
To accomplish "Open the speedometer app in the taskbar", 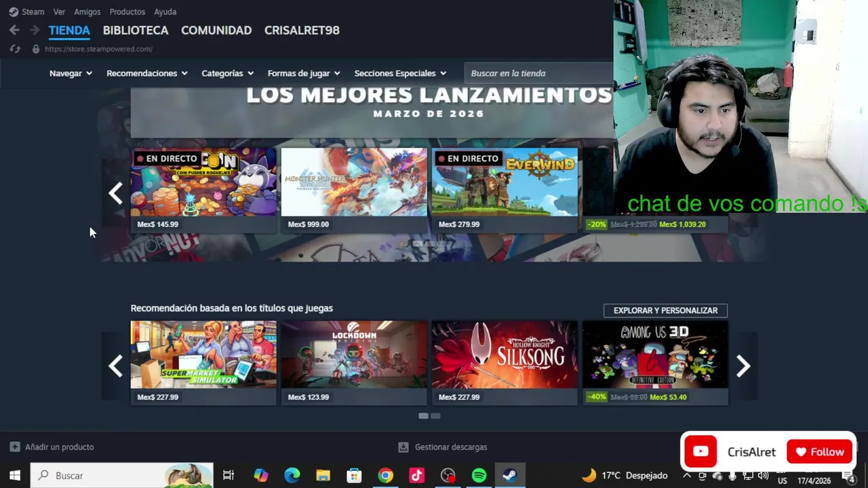I will coord(448,475).
